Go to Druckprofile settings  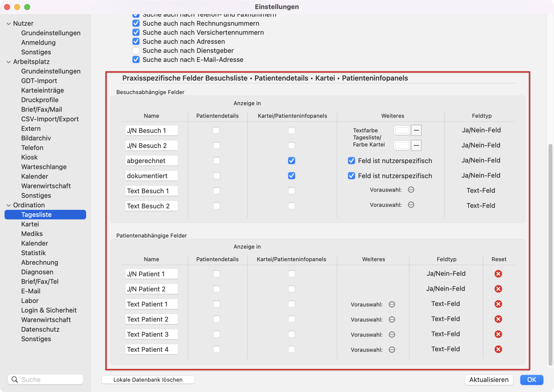click(40, 100)
